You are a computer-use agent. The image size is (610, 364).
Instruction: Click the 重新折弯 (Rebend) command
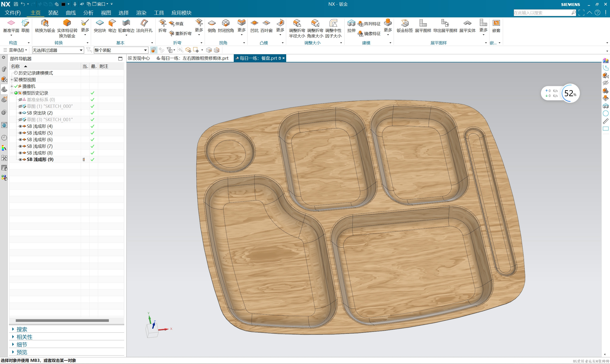180,33
